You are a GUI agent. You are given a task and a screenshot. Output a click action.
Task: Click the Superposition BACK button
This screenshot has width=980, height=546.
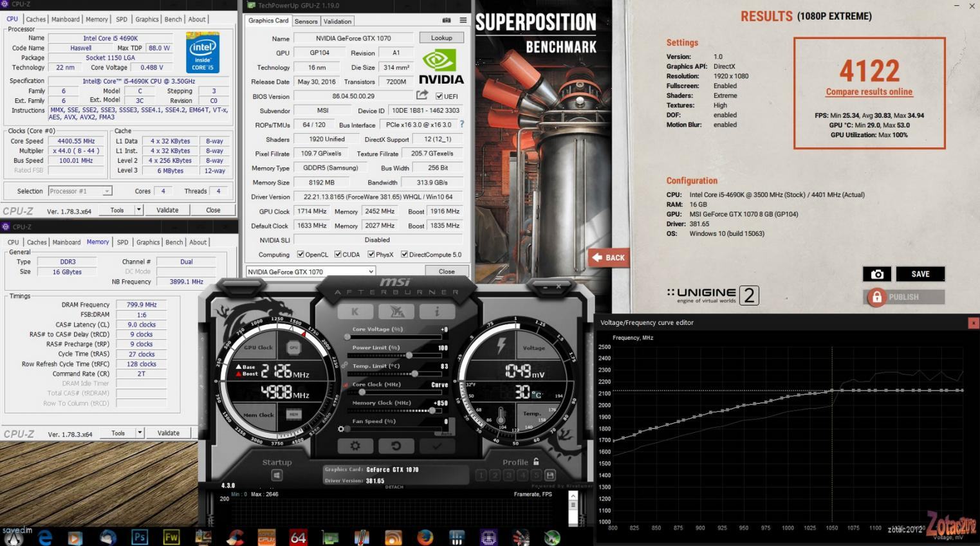609,257
